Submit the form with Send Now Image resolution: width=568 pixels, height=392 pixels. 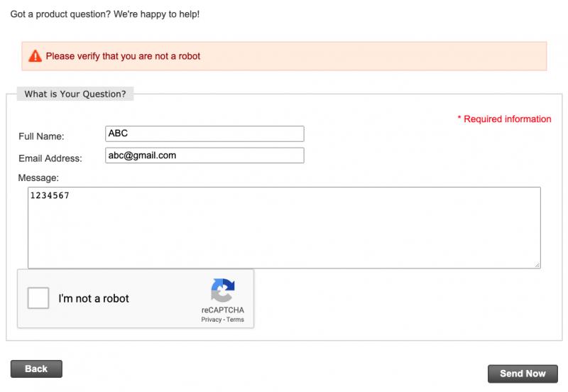pos(523,374)
